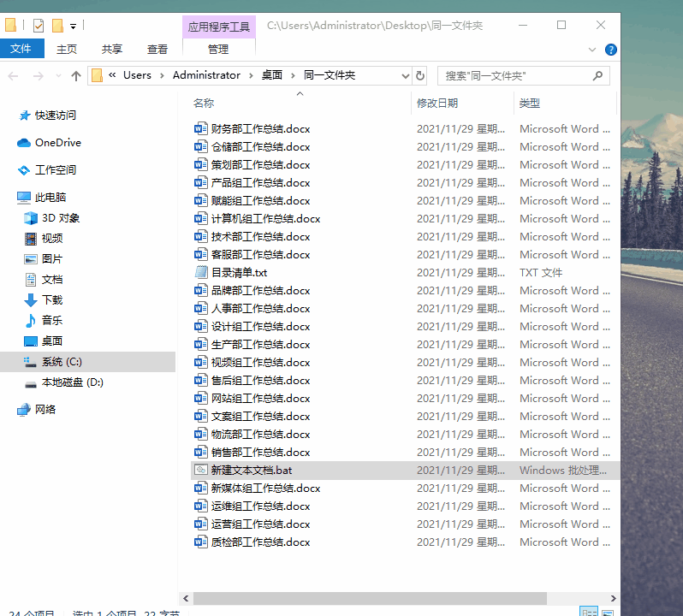The image size is (683, 616).
Task: Sort by the 修改日期 column header
Action: tap(437, 104)
